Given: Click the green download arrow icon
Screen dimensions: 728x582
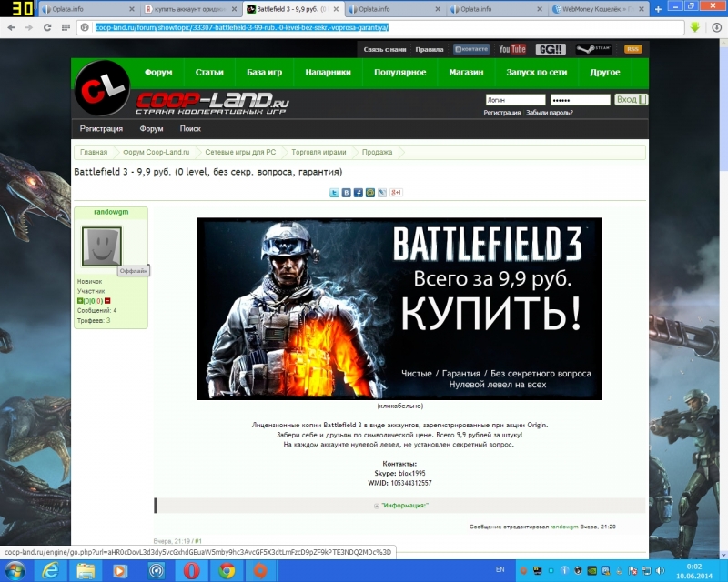Looking at the screenshot, I should (695, 28).
